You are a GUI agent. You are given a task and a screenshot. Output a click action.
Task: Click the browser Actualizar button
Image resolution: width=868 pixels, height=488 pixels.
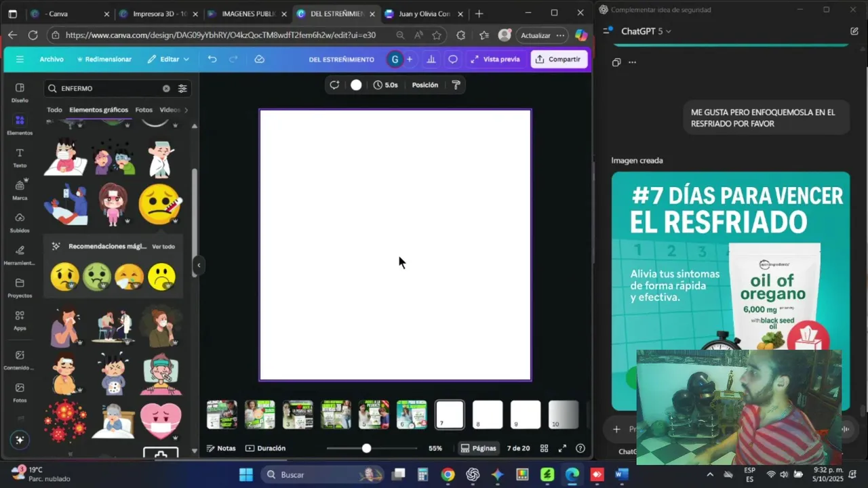[535, 35]
